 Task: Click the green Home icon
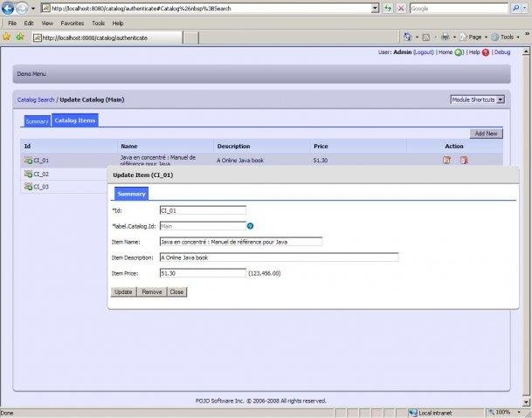459,52
